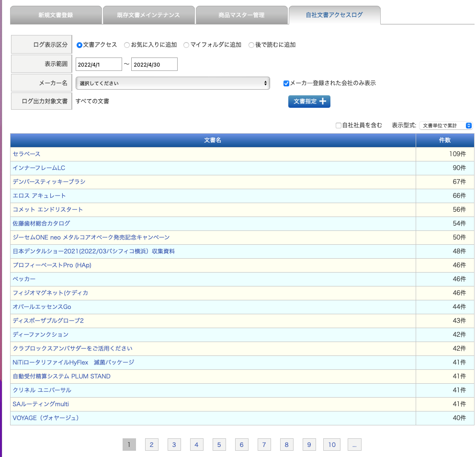This screenshot has width=476, height=457.
Task: Click the end date field 2022/4/30
Action: 154,64
